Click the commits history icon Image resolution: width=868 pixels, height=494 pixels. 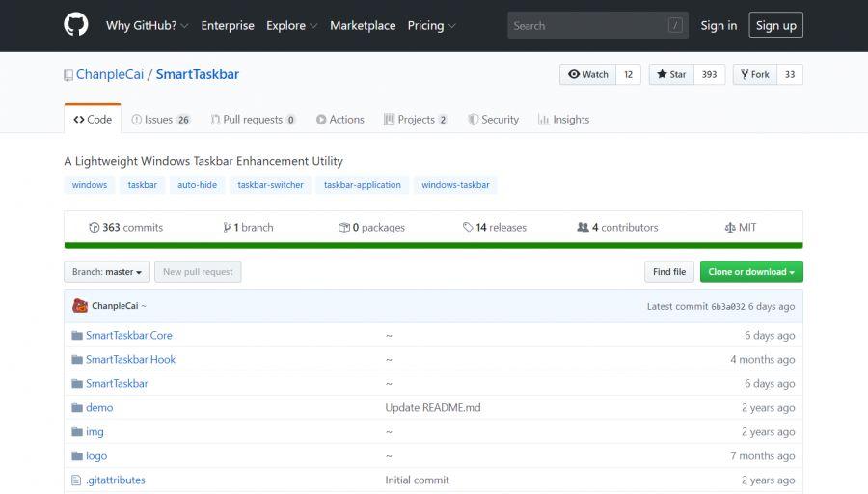[x=94, y=228]
